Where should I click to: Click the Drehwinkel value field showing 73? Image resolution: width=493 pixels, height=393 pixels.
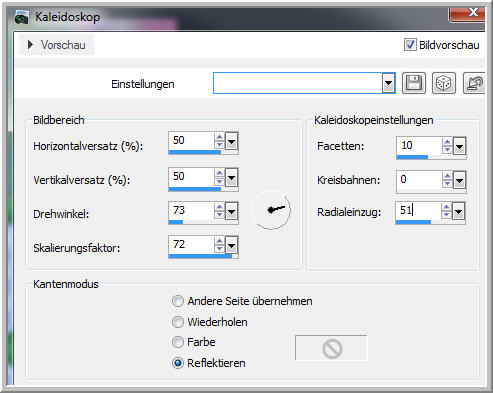191,211
